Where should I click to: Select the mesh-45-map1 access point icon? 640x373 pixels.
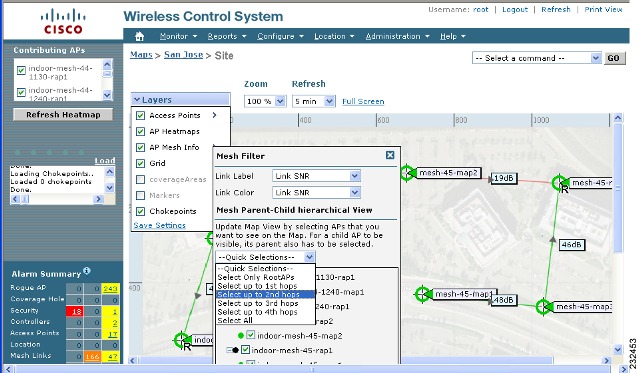(422, 294)
